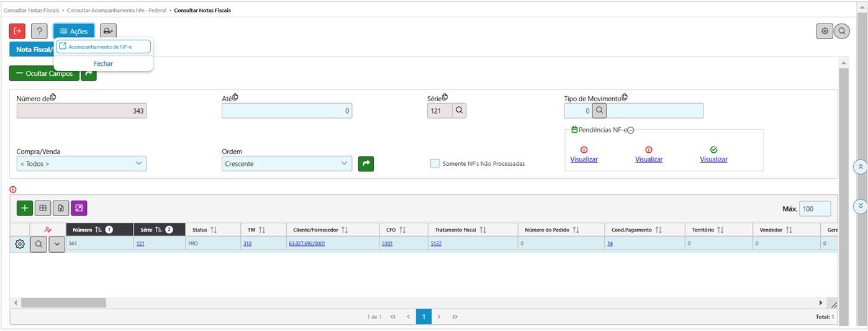Click the printer icon in the toolbar
868x331 pixels.
(108, 31)
